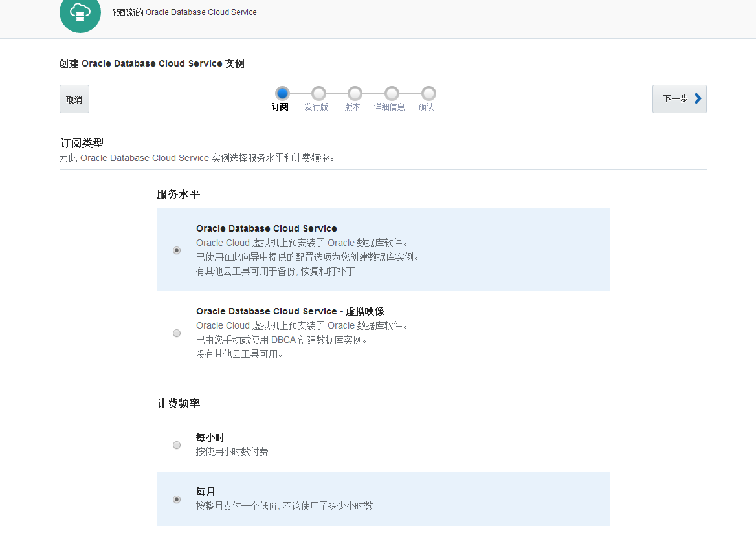Viewport: 756px width, 535px height.
Task: Click the 按使用小时数付费 description text
Action: pos(232,452)
